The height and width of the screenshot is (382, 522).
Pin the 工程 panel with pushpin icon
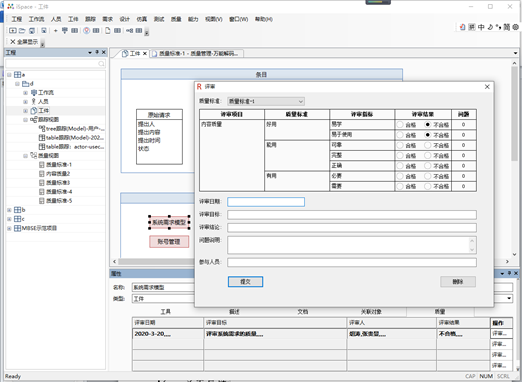pyautogui.click(x=97, y=52)
